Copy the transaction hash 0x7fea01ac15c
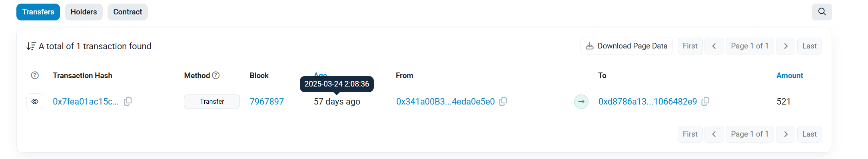Viewport: 868px width, 159px height. (128, 101)
